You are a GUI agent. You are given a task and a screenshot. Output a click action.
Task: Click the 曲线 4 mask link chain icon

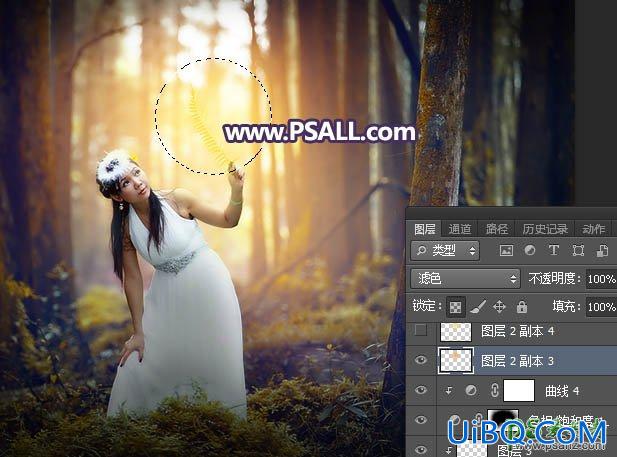pyautogui.click(x=495, y=390)
